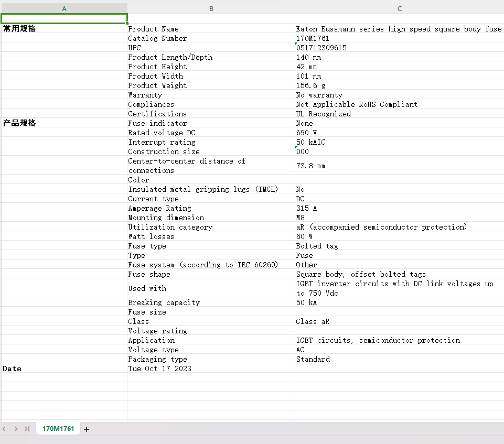This screenshot has width=504, height=444.
Task: Go to previous sheet arrow
Action: point(4,429)
